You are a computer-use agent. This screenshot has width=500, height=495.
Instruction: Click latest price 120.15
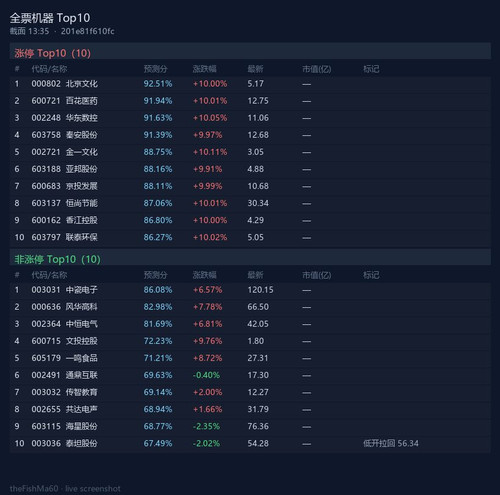[x=260, y=290]
